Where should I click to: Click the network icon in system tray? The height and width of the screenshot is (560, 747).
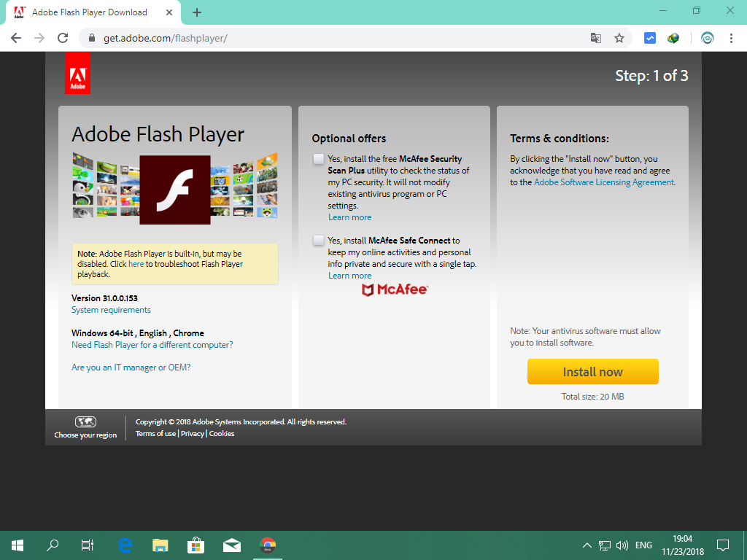(x=605, y=545)
